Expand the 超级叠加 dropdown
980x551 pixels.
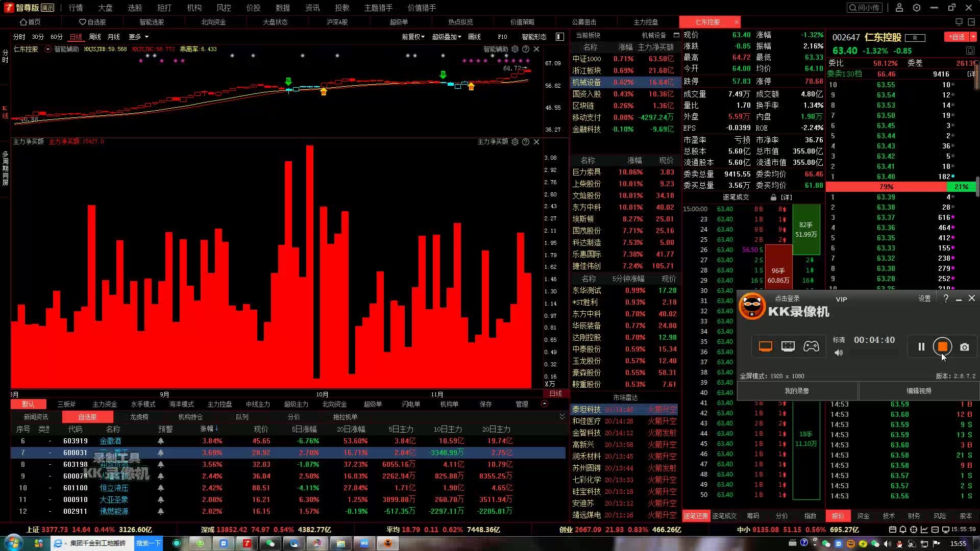tap(446, 37)
